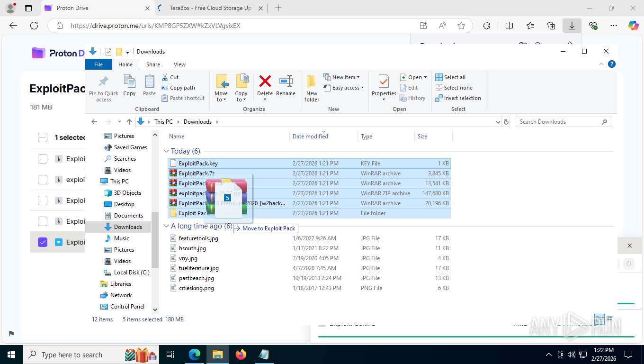The height and width of the screenshot is (364, 644).
Task: Click Explorer Back arrow
Action: (x=94, y=122)
